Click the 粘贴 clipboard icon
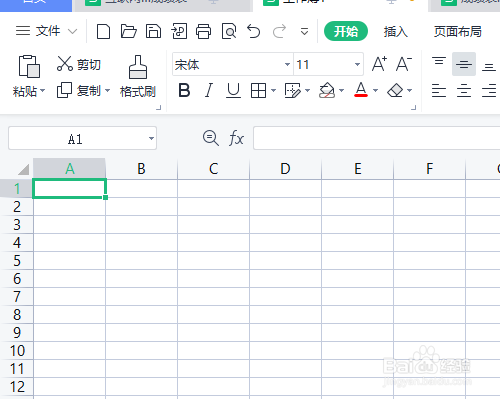This screenshot has width=500, height=399. (29, 66)
